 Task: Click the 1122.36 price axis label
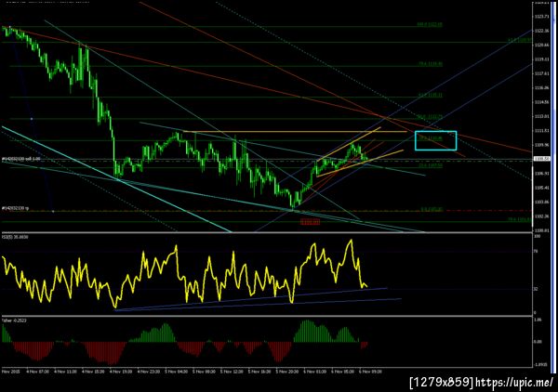(541, 31)
